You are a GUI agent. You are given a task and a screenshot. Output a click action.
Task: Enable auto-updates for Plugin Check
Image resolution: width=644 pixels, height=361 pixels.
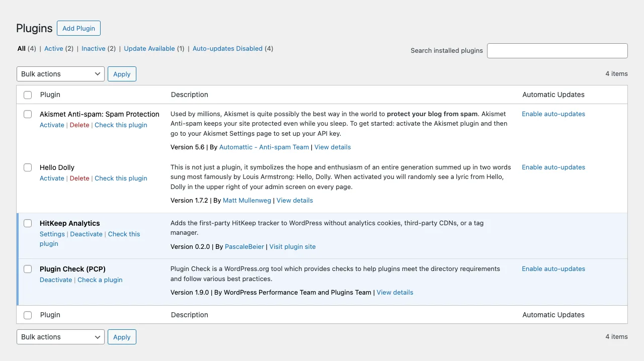(x=553, y=269)
